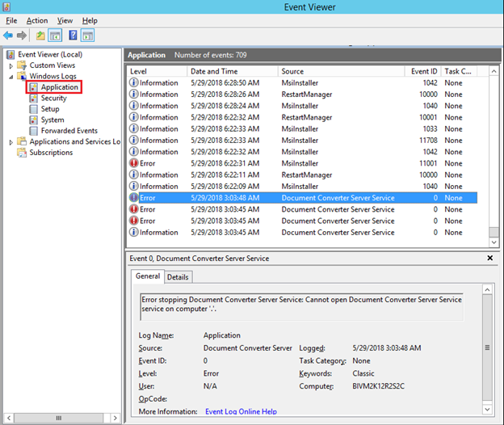The width and height of the screenshot is (504, 425).
Task: Select the MsiInstaller event with ID 1033
Action: [302, 128]
